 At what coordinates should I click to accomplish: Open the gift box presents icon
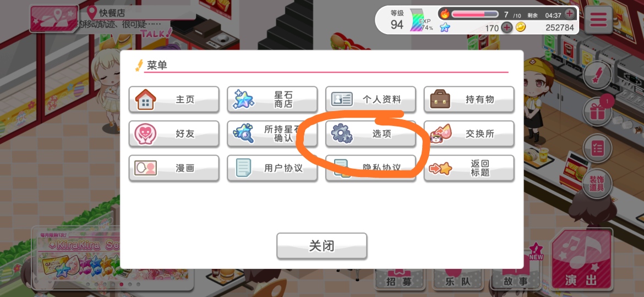[x=598, y=111]
